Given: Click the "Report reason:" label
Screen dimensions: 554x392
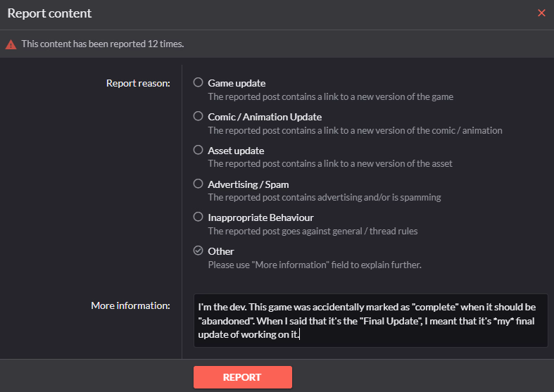Looking at the screenshot, I should 138,83.
